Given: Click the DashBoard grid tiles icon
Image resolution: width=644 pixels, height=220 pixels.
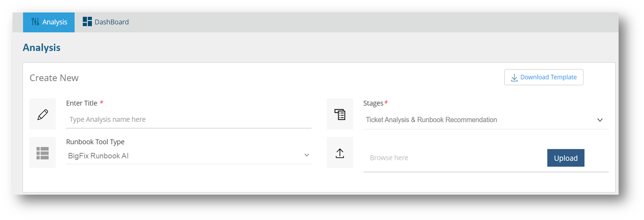Looking at the screenshot, I should click(x=87, y=22).
